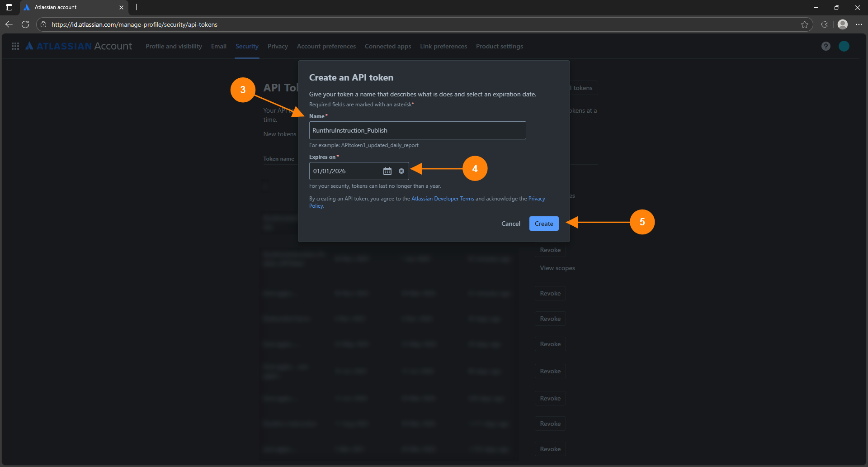The width and height of the screenshot is (868, 467).
Task: Open the browser extensions icon
Action: pos(824,24)
